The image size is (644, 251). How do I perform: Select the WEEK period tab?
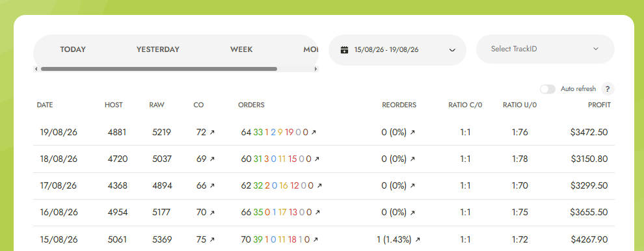(x=241, y=49)
